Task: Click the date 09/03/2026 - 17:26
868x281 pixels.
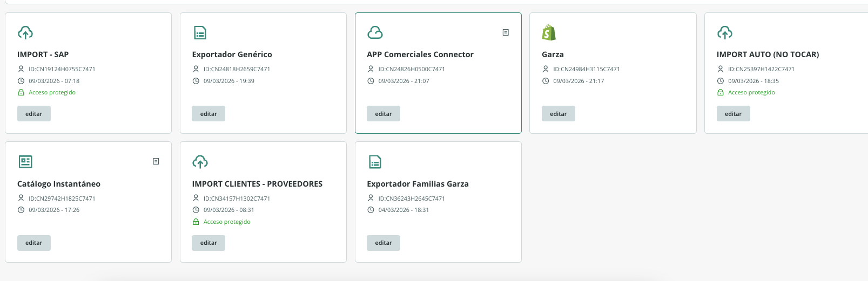Action: click(x=54, y=210)
